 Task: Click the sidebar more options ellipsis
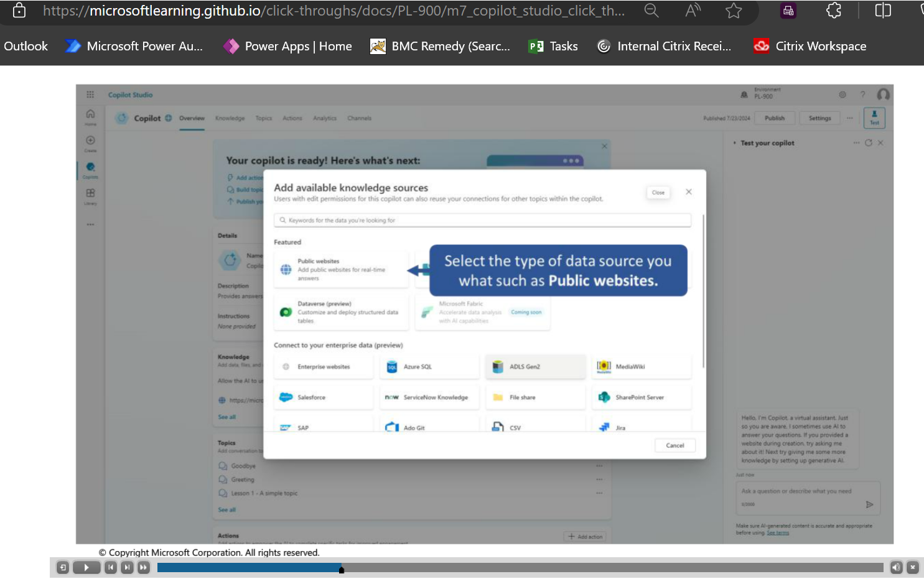(x=90, y=224)
